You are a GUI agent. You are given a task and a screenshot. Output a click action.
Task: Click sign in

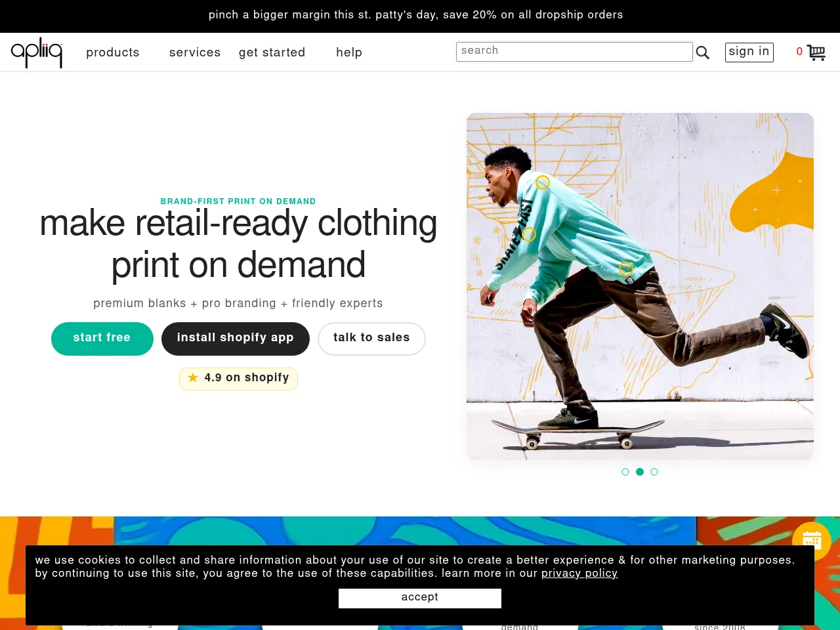(x=749, y=52)
